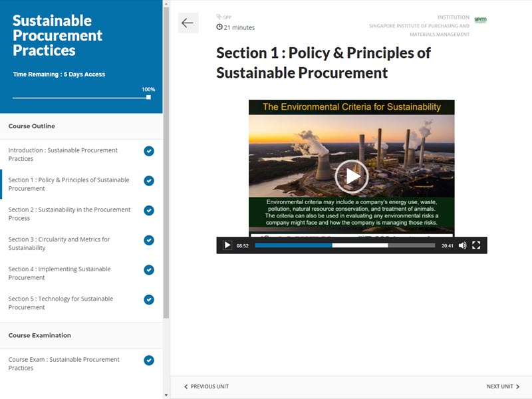
Task: Click the back arrow button
Action: [x=188, y=23]
